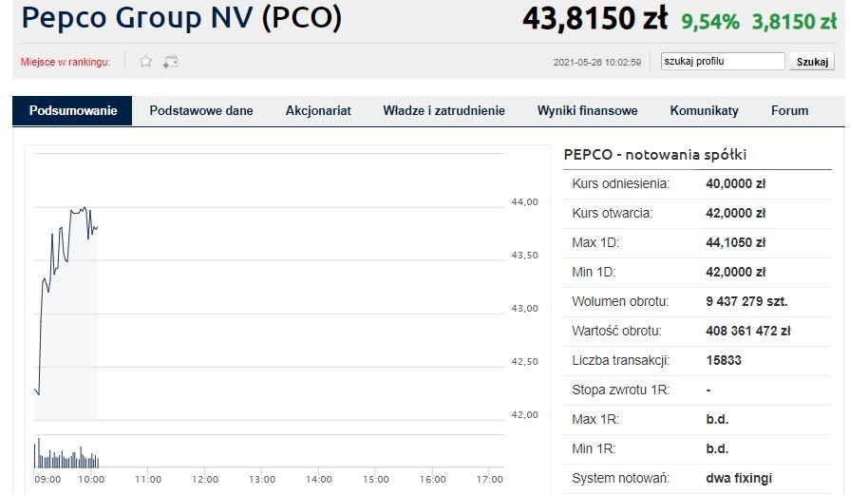
Task: Click the 12:00 marker on chart timeline
Action: click(205, 480)
